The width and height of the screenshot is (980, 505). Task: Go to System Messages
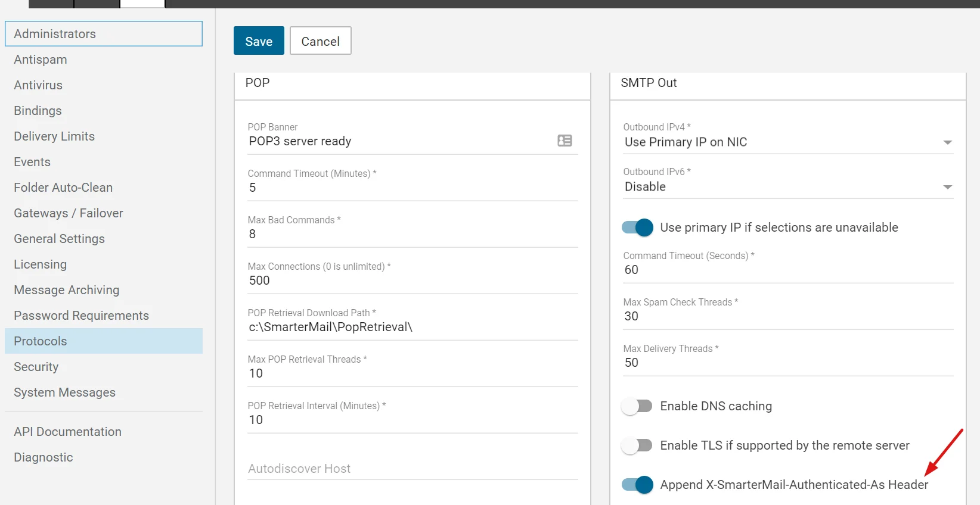point(104,392)
